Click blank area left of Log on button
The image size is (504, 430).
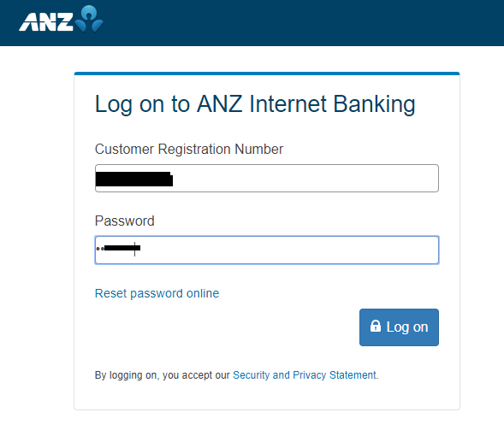[x=225, y=327]
